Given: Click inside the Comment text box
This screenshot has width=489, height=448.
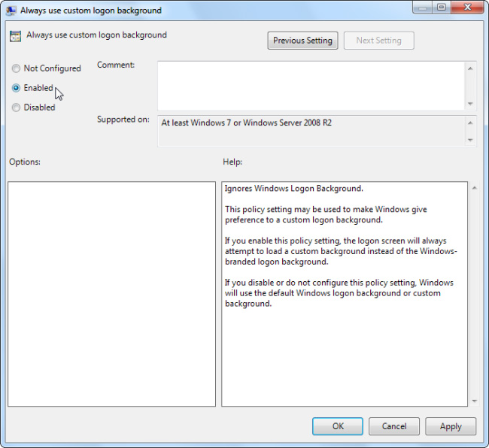Looking at the screenshot, I should (311, 86).
